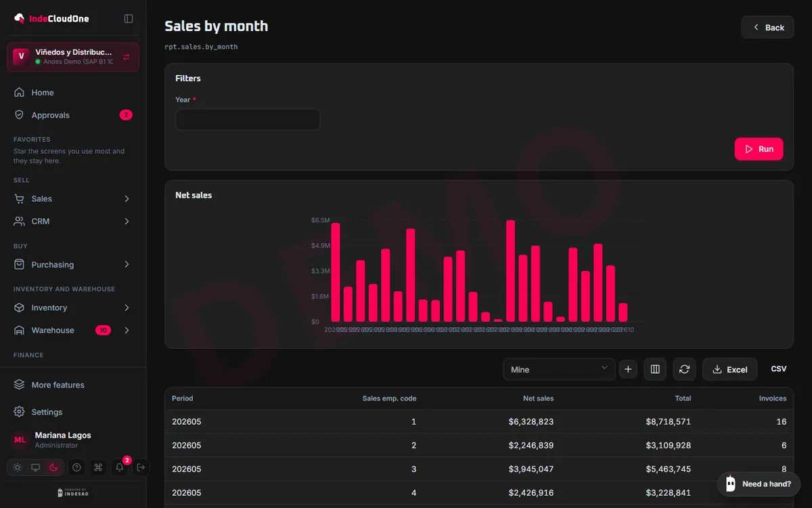Click the total value $8,718,571
Screen dimensions: 812x508
pos(669,421)
